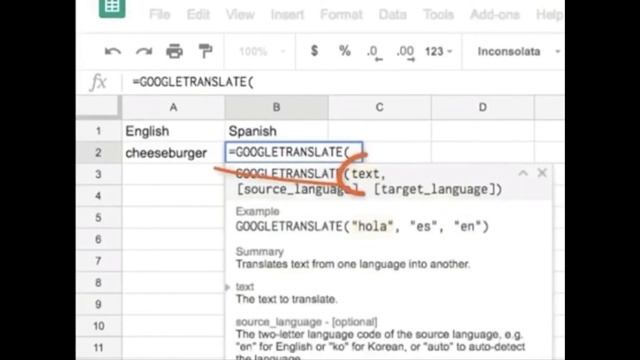
Task: Close the formula help popup with X
Action: pyautogui.click(x=542, y=173)
